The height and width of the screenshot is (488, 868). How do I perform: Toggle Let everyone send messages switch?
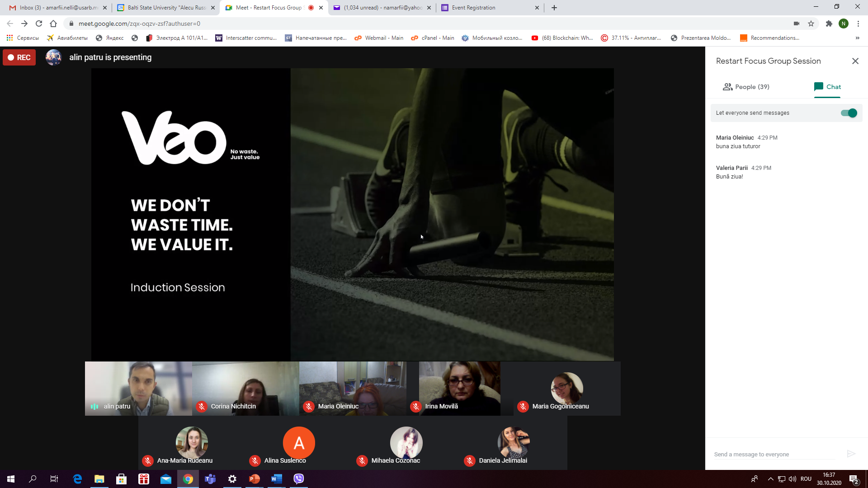pyautogui.click(x=849, y=113)
